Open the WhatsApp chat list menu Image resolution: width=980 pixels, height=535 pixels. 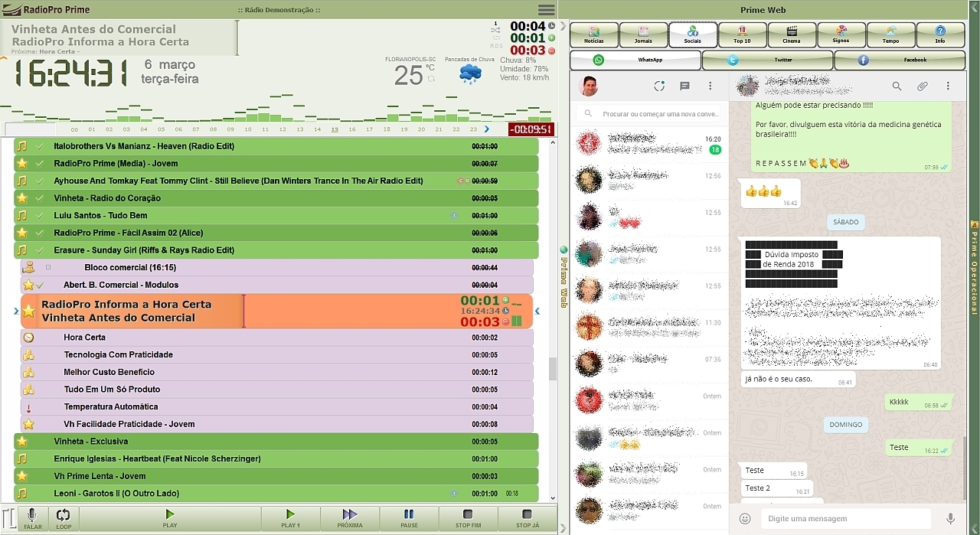coord(710,86)
